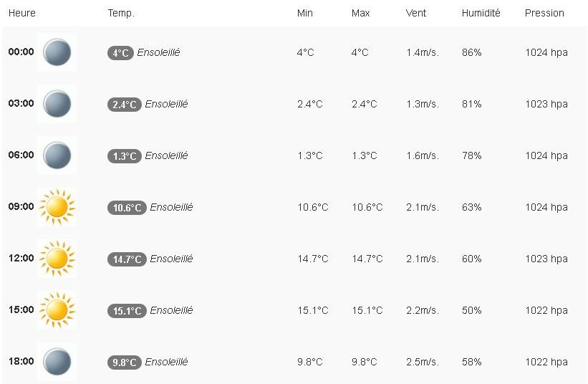Image resolution: width=588 pixels, height=384 pixels.
Task: Click the sun icon for 09:00
Action: click(57, 207)
